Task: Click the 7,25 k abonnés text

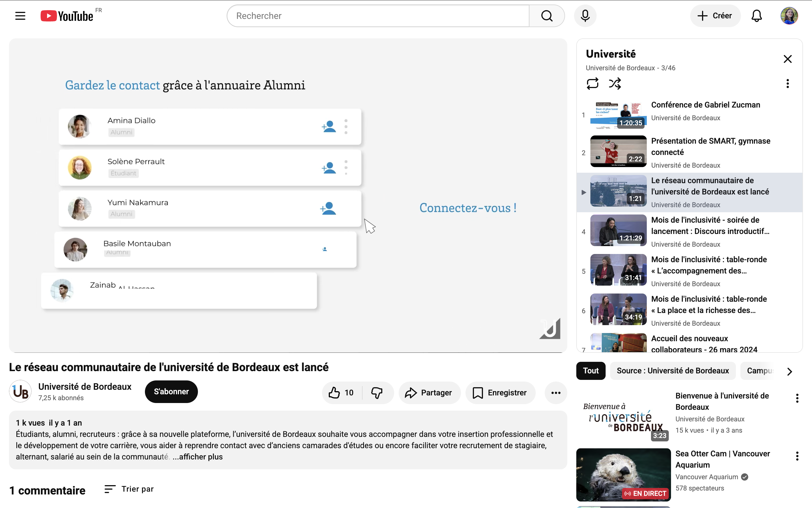Action: coord(61,398)
